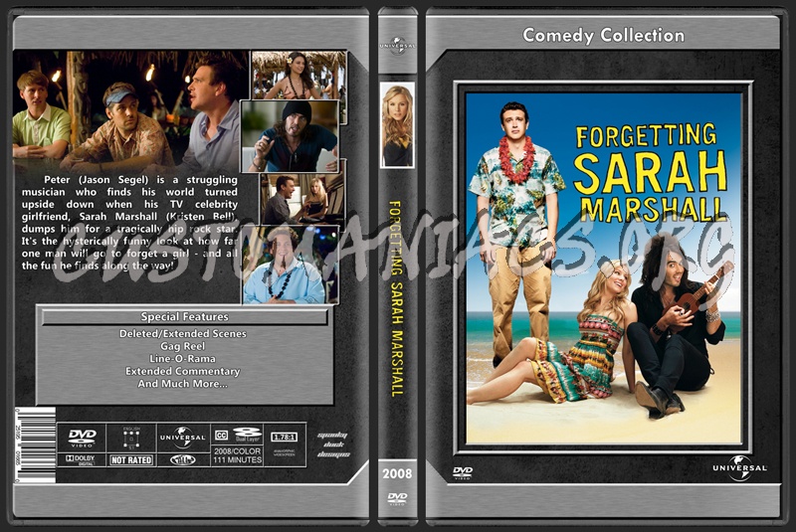796x532 pixels.
Task: Click the thumbnail of man in black beanie
Action: (x=290, y=136)
